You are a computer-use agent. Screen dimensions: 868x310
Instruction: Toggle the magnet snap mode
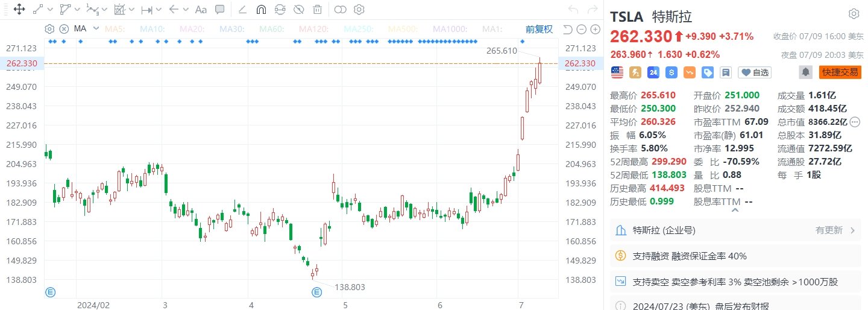pyautogui.click(x=261, y=9)
